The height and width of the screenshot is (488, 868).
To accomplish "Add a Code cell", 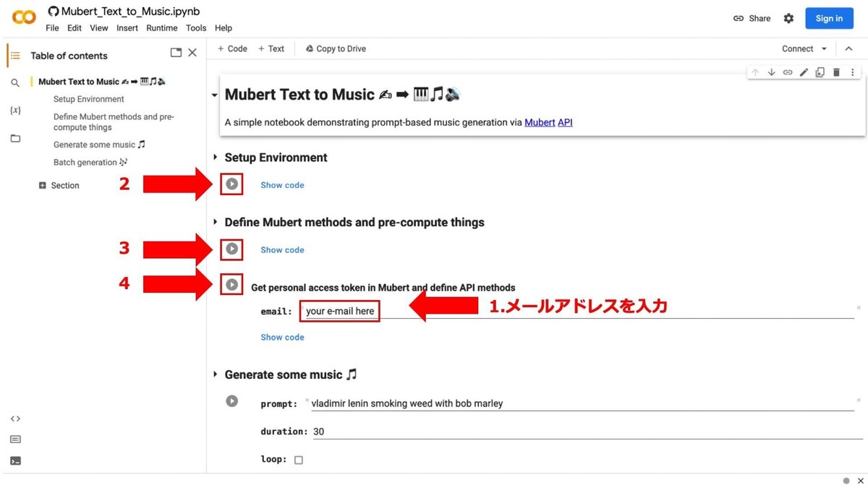I will (232, 49).
